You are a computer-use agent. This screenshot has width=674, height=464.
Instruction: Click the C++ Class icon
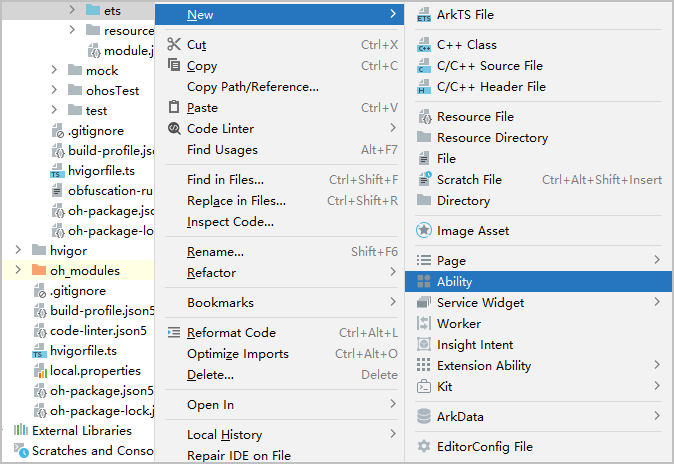tap(424, 45)
